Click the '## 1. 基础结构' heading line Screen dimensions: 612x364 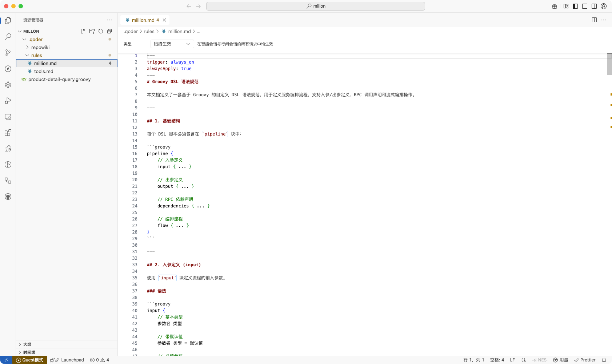click(x=163, y=121)
